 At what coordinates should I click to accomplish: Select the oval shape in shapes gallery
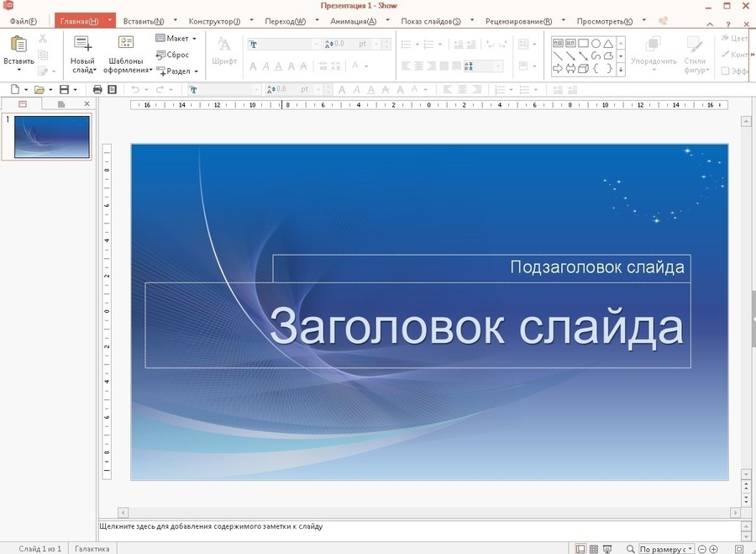[x=596, y=43]
